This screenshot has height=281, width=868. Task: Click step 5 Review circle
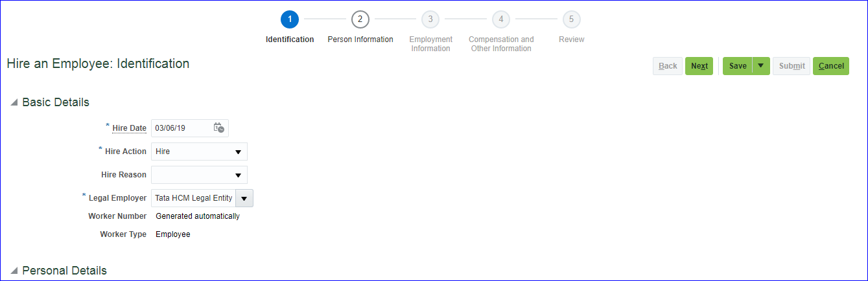click(571, 19)
